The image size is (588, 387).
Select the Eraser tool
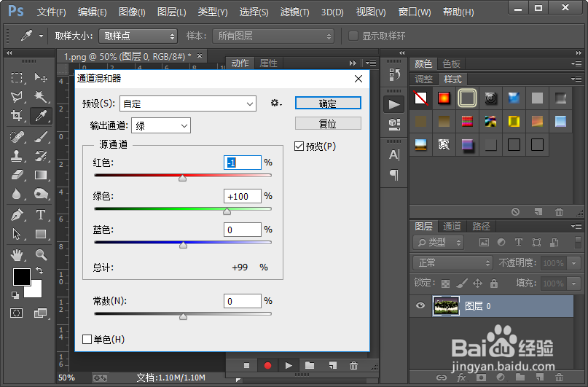click(17, 175)
